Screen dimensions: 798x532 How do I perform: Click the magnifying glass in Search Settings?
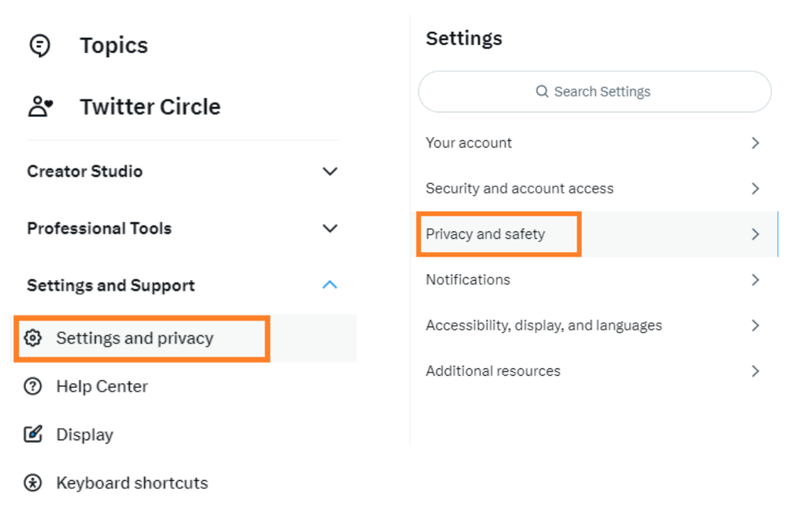pos(542,91)
